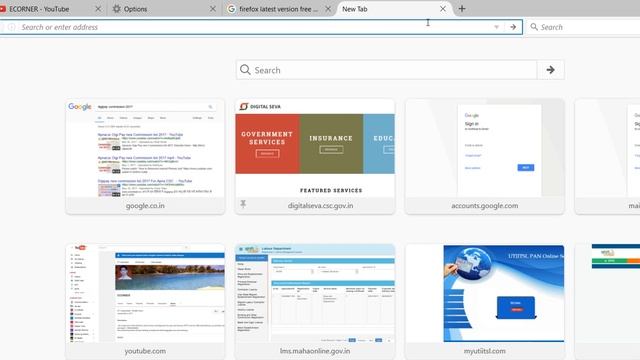Click the digitalseva.csc.gov.in tile label
This screenshot has width=640, height=360.
tap(320, 206)
